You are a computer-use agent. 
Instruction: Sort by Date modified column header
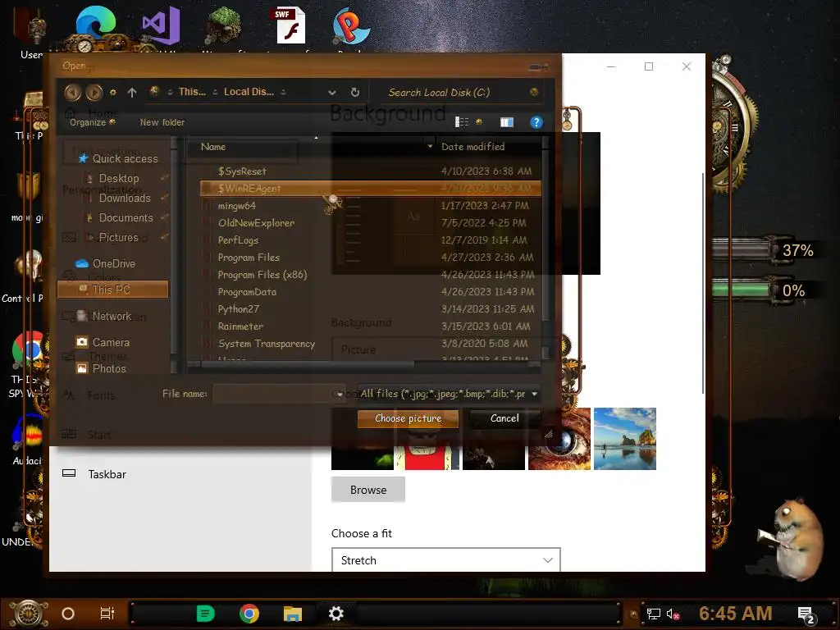click(x=473, y=147)
